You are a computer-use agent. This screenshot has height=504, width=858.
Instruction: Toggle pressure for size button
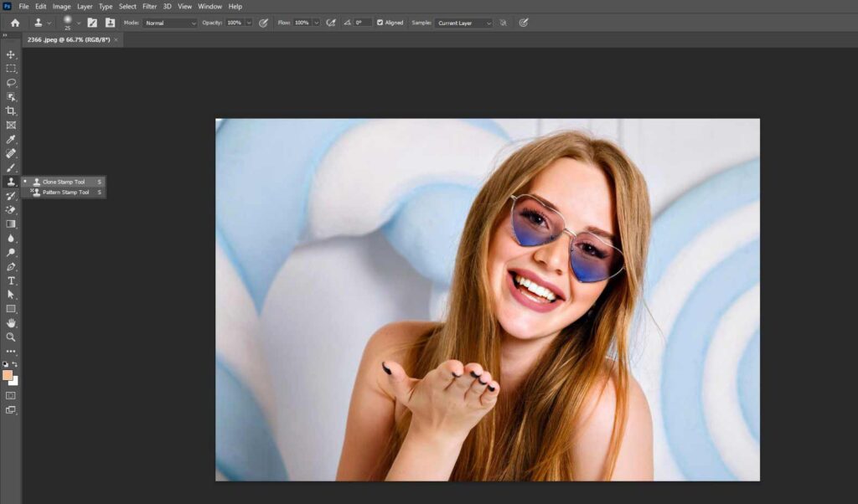point(524,23)
